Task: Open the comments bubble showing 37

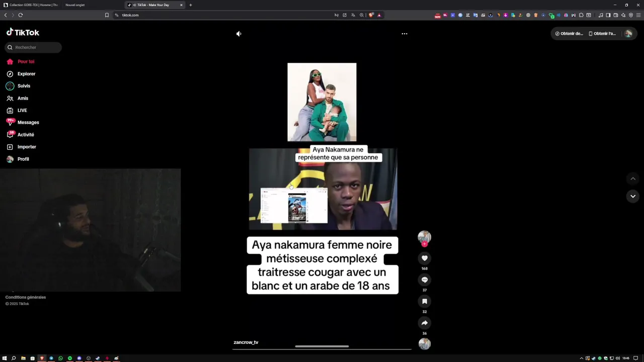Action: coord(425,280)
